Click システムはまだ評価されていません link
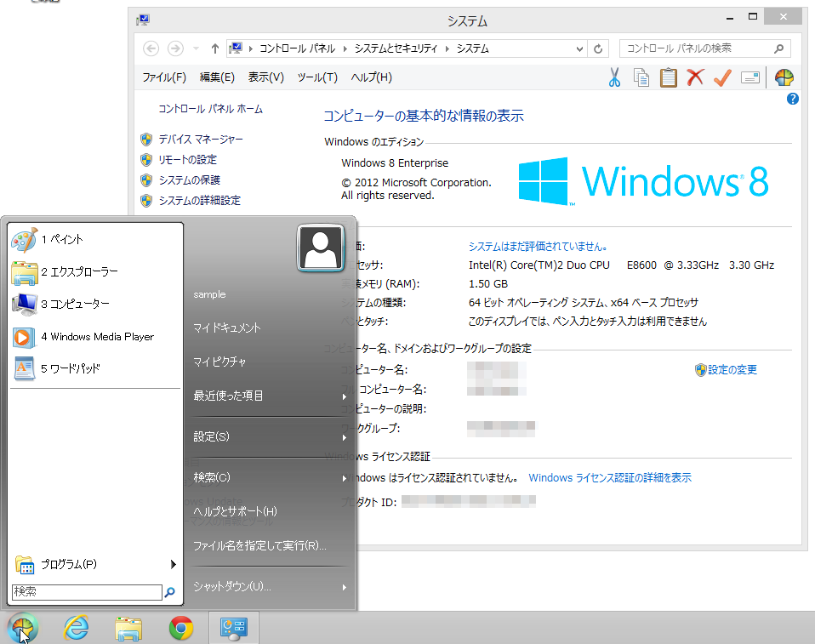This screenshot has width=815, height=644. pos(538,247)
